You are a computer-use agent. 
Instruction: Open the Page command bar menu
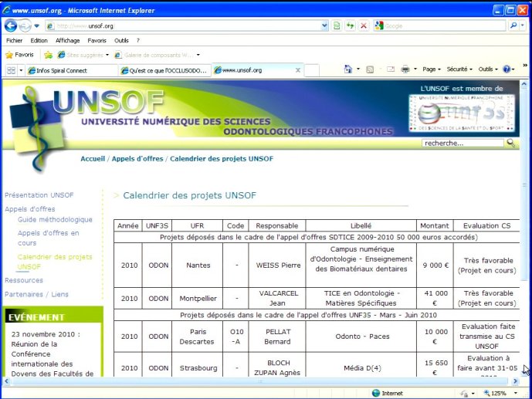431,69
